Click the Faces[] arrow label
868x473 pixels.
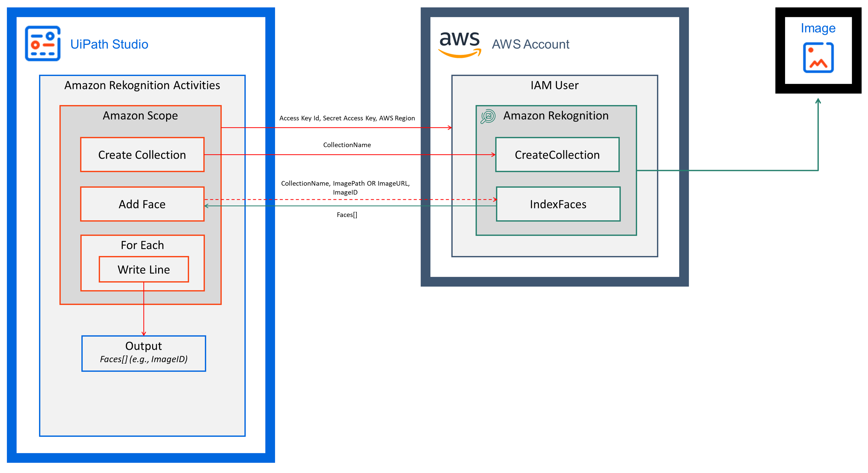click(347, 215)
